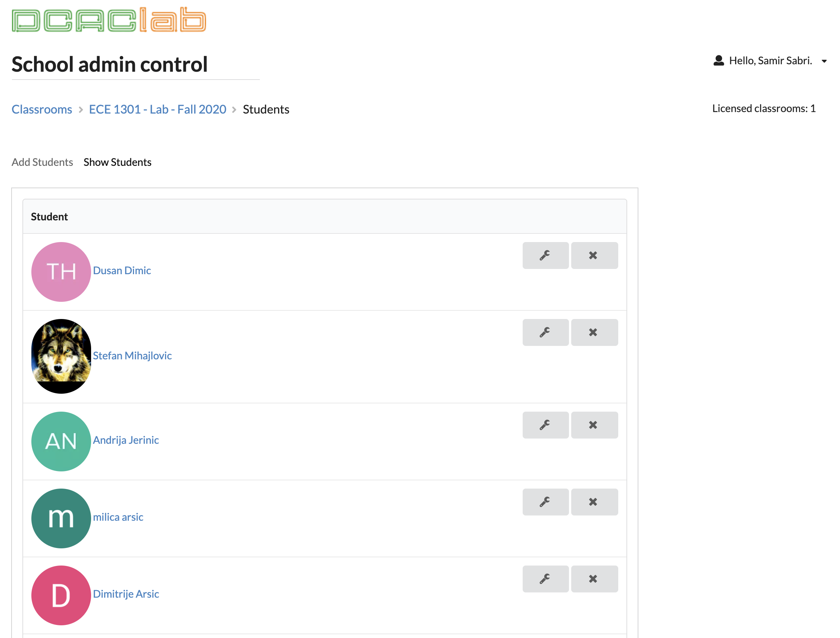840x638 pixels.
Task: Open Dimitrije Arsic's name link
Action: tap(126, 594)
